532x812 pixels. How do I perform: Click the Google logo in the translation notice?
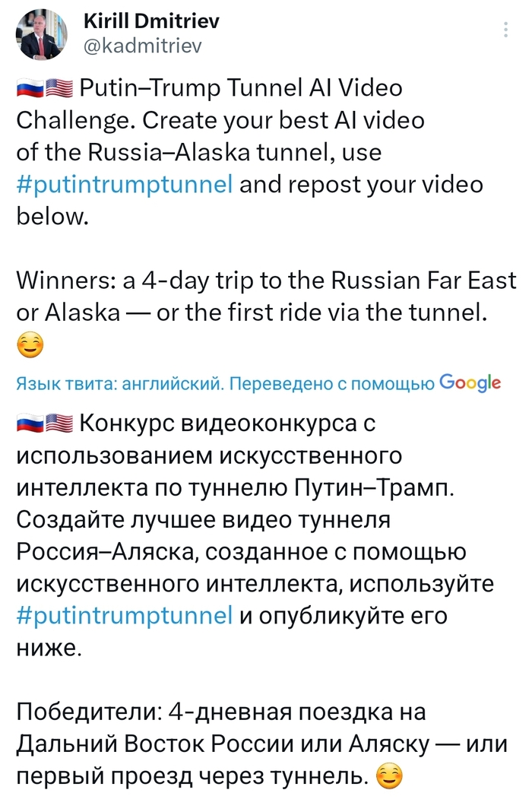point(470,382)
